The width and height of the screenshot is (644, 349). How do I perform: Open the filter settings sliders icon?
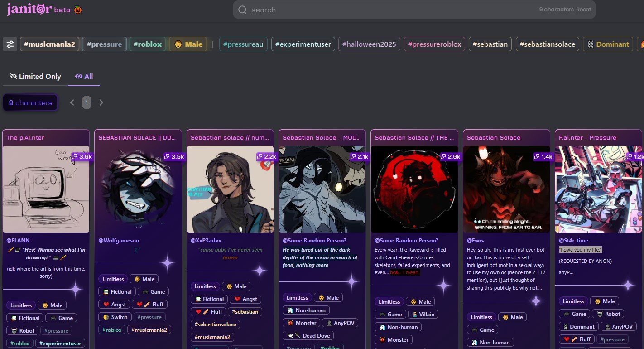click(x=10, y=44)
